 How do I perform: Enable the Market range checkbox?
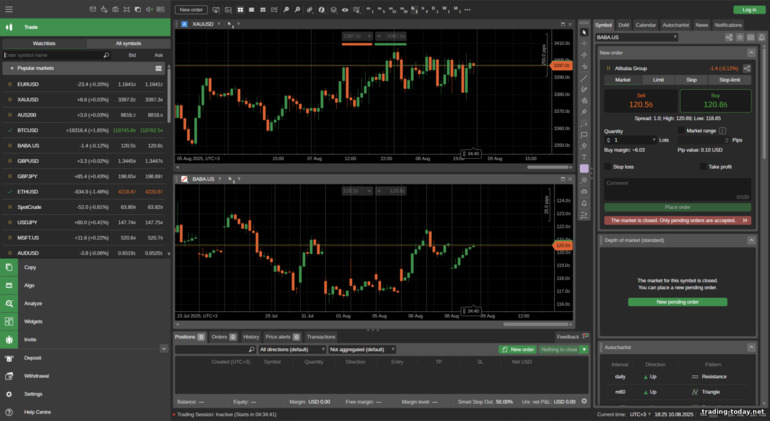[x=681, y=131]
